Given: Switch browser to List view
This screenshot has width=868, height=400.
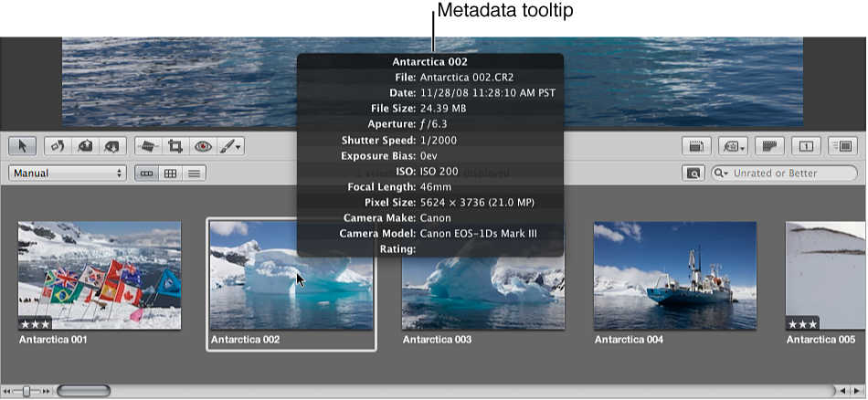Looking at the screenshot, I should pyautogui.click(x=194, y=173).
